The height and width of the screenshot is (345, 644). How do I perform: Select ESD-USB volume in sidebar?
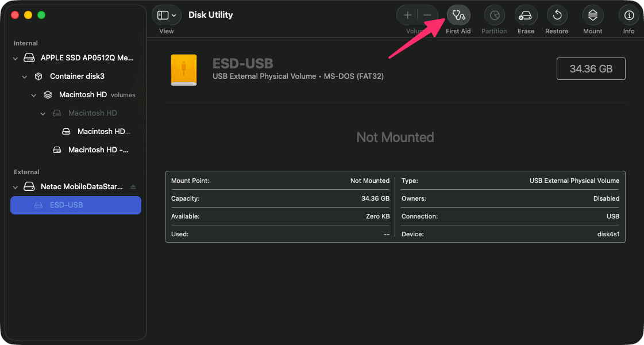coord(76,205)
